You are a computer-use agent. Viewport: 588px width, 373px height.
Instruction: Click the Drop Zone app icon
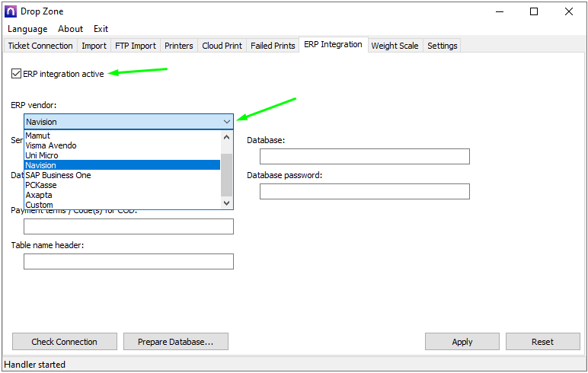point(10,11)
